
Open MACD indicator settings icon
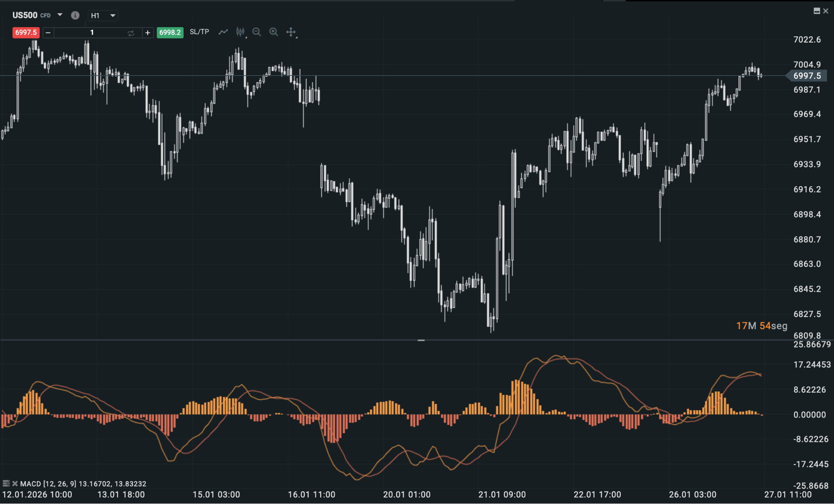(x=6, y=484)
